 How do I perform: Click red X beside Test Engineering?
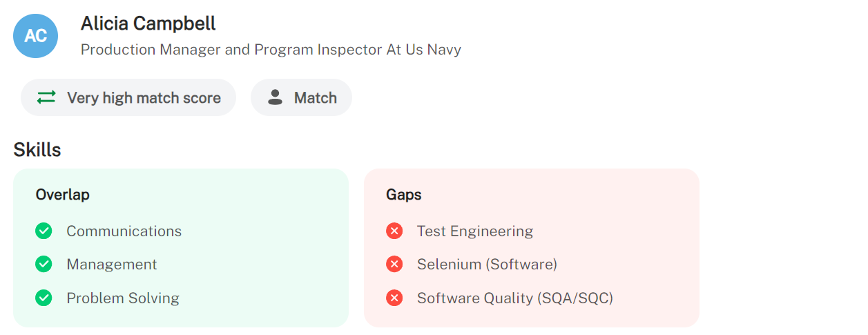point(394,231)
